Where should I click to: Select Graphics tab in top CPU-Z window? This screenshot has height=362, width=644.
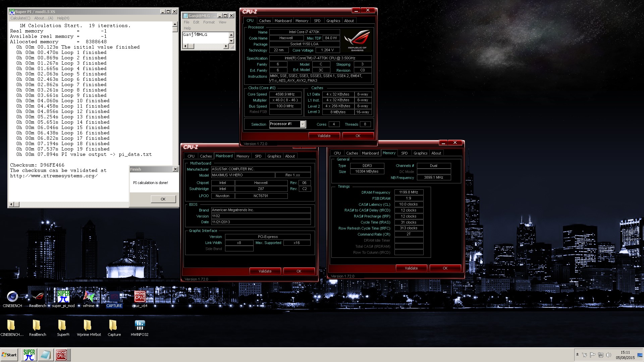pyautogui.click(x=333, y=21)
